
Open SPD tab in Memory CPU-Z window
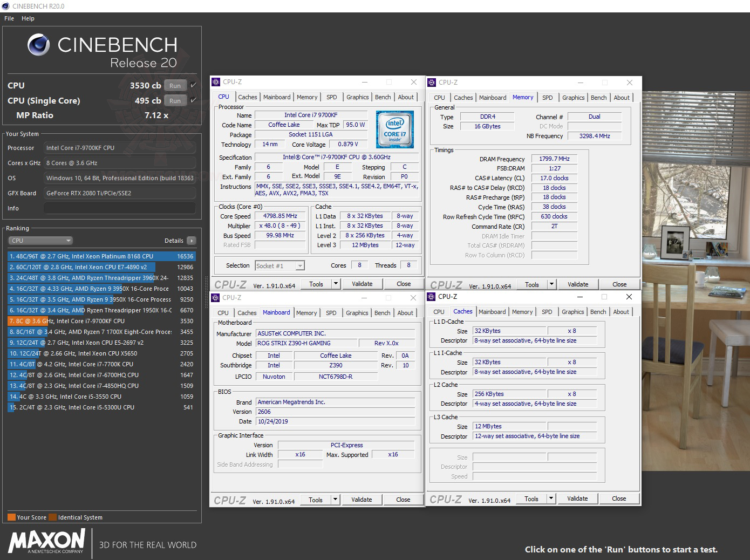[548, 98]
